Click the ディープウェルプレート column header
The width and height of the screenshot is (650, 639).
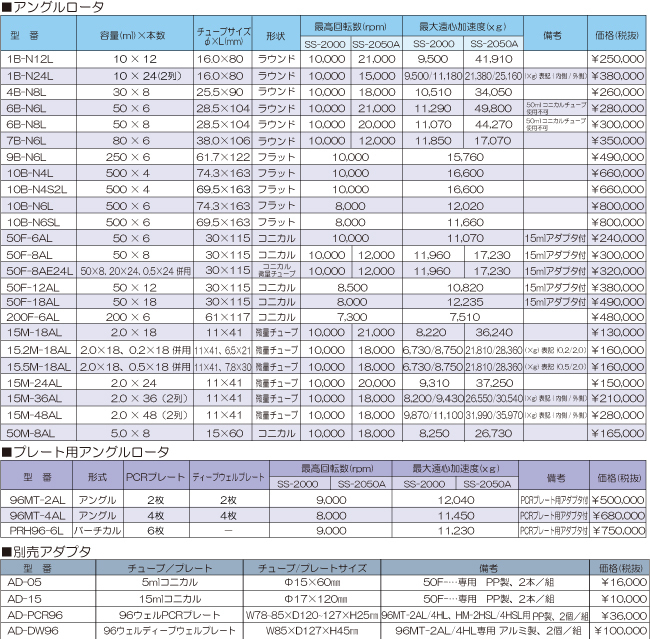228,477
